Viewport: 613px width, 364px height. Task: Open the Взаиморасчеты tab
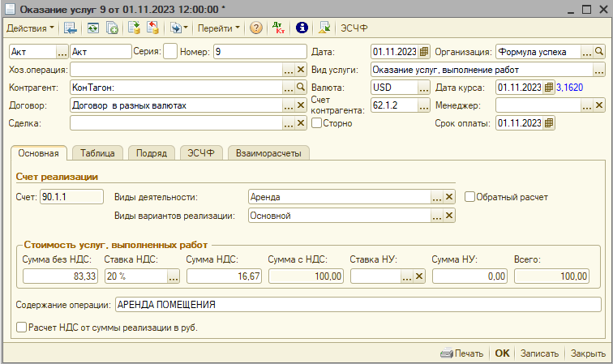point(268,152)
